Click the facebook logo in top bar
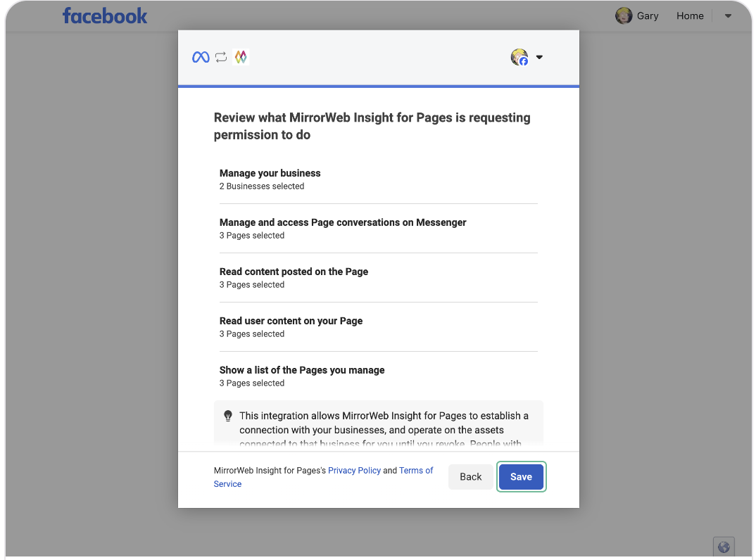The width and height of the screenshot is (756, 560). [105, 16]
